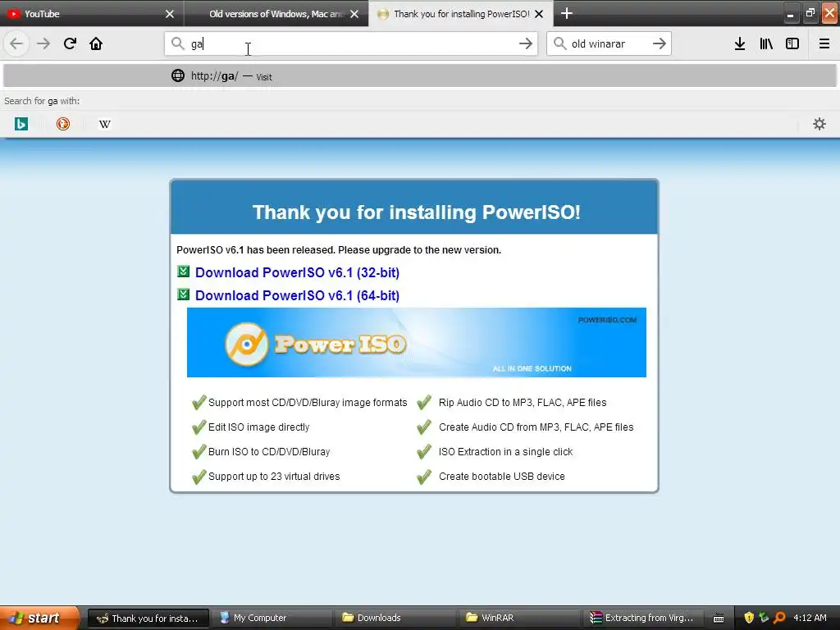Open search settings gear icon
Screen dimensions: 840x630
pos(819,125)
